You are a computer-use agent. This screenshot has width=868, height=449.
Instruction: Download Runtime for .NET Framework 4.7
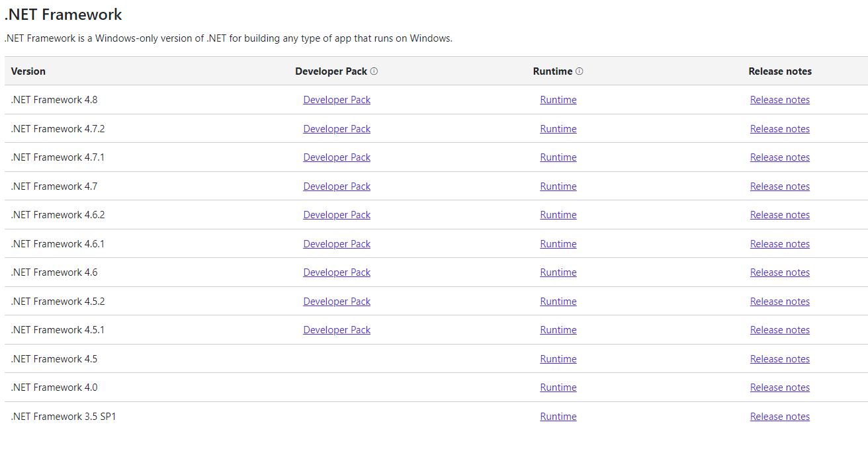(558, 186)
